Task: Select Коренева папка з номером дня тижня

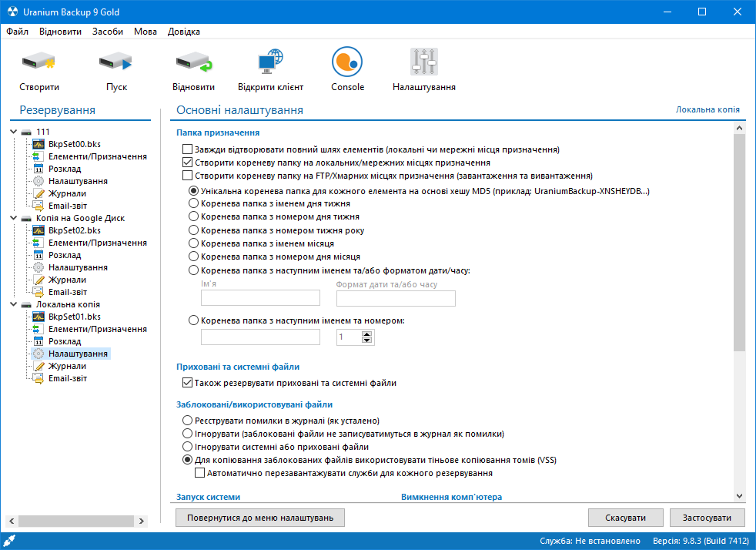Action: pyautogui.click(x=193, y=216)
